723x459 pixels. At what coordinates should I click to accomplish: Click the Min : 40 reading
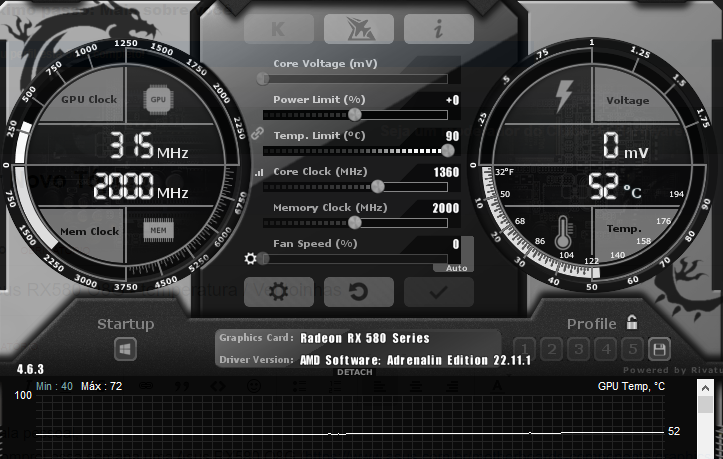click(54, 386)
